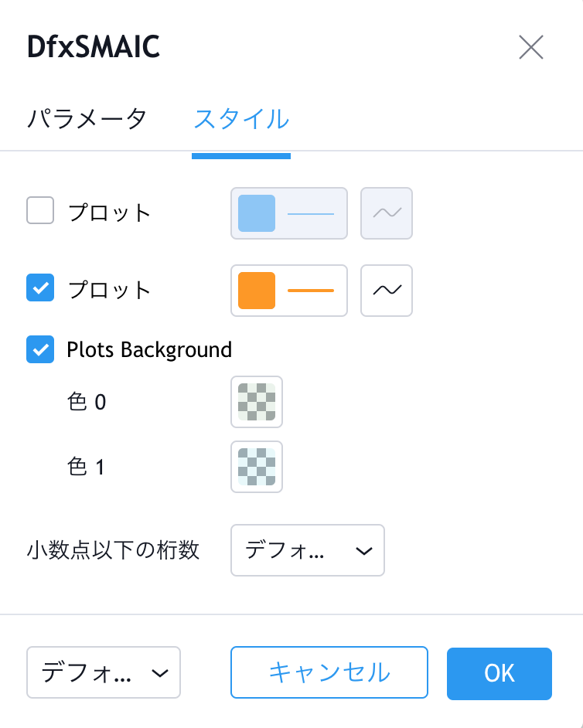The image size is (583, 728).
Task: Click chevron arrow in 小数点以下の桁数 dropdown
Action: 364,551
